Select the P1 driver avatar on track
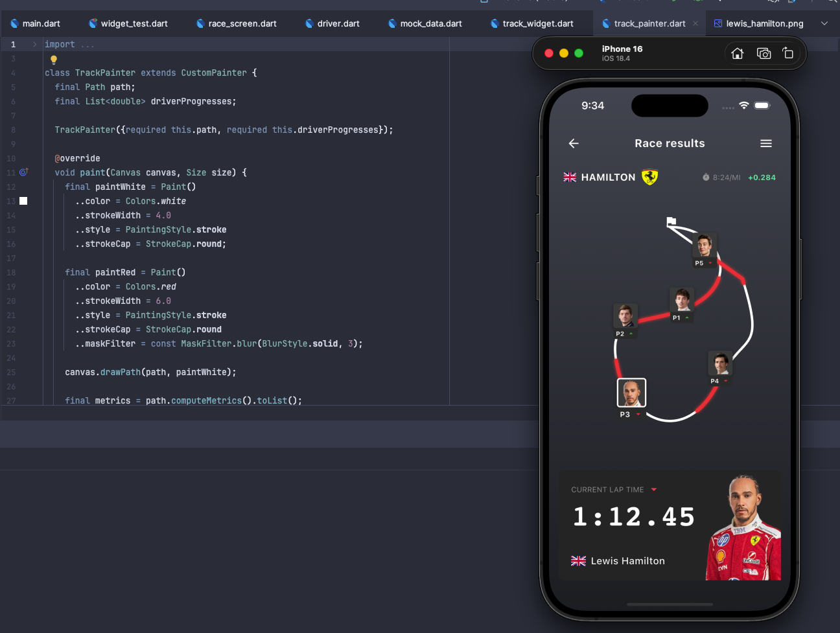Screen dimensions: 840x633 (681, 301)
